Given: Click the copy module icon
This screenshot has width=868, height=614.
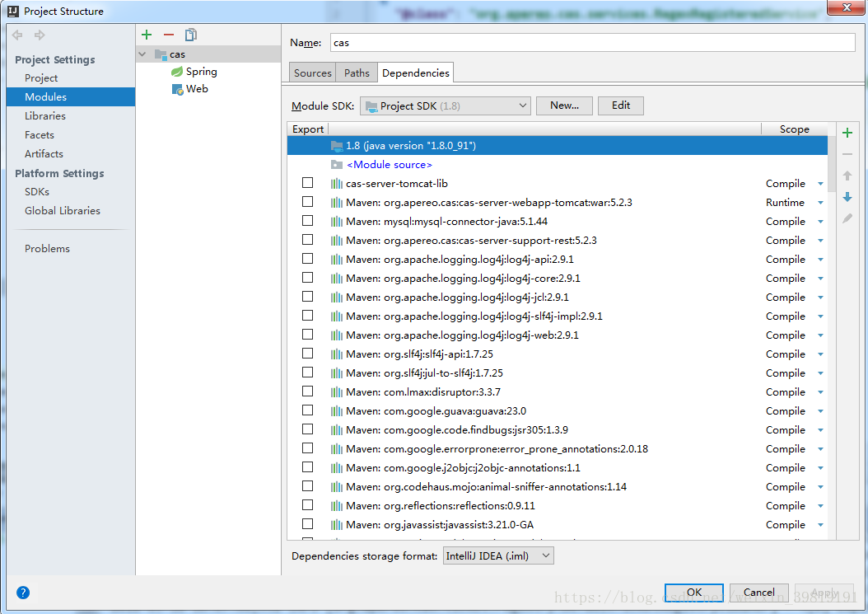Looking at the screenshot, I should coord(191,35).
